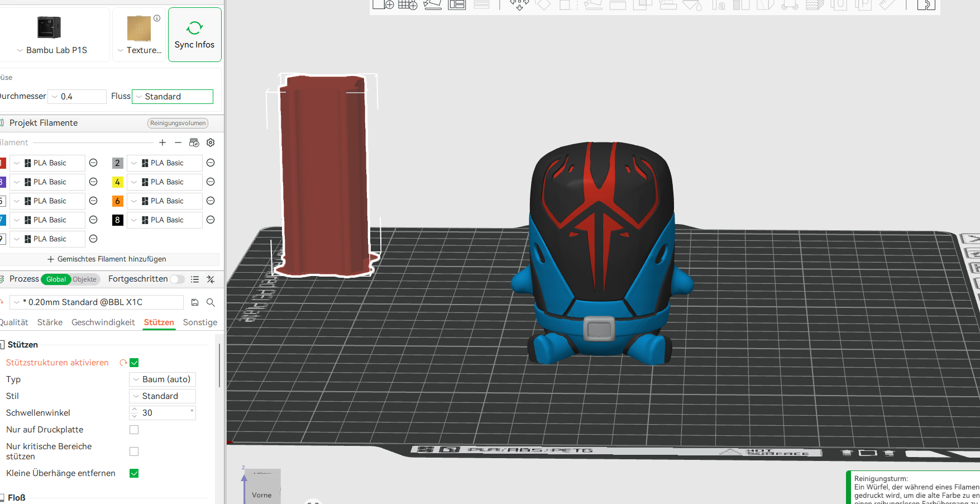Select the blue and black figure model
The image size is (980, 504).
pos(601,253)
